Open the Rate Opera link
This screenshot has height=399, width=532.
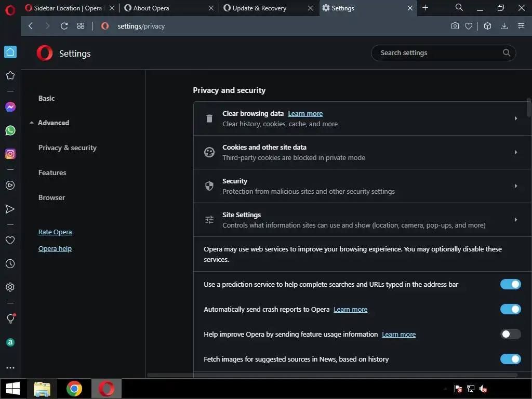coord(55,232)
